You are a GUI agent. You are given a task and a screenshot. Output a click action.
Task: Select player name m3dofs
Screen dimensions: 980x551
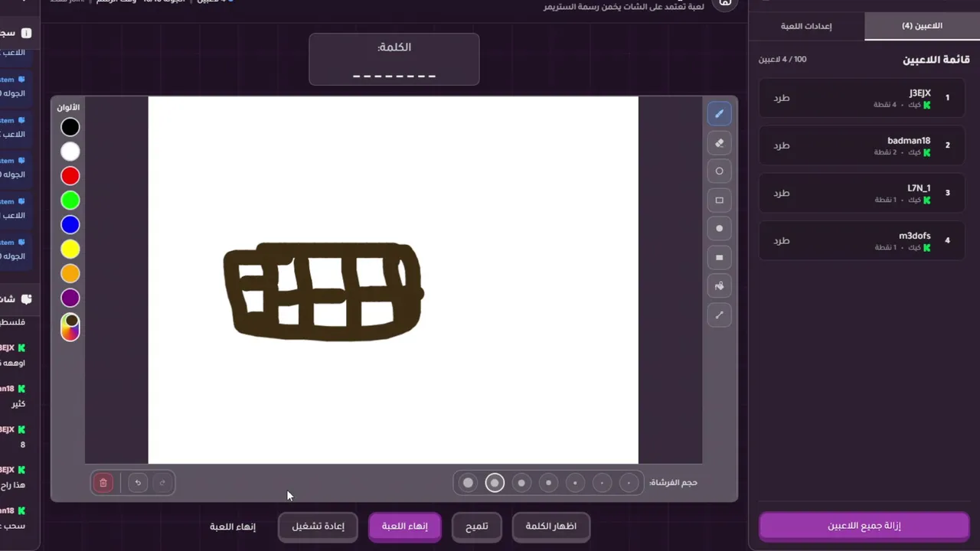coord(915,236)
